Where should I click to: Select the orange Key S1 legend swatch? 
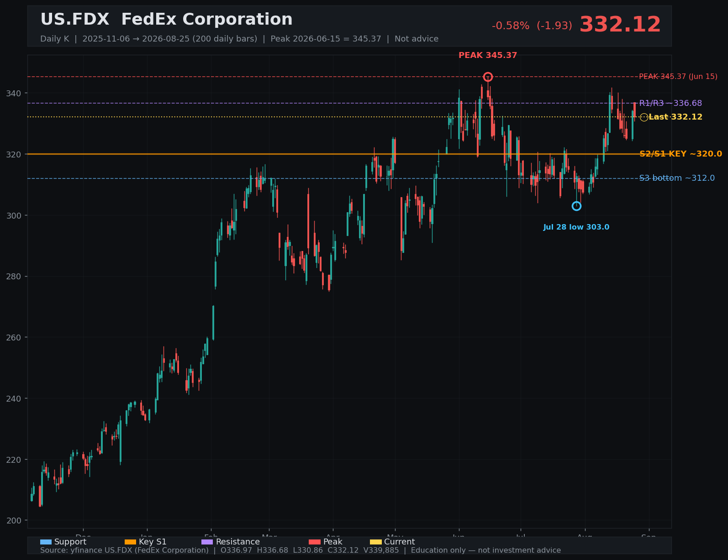pyautogui.click(x=130, y=542)
